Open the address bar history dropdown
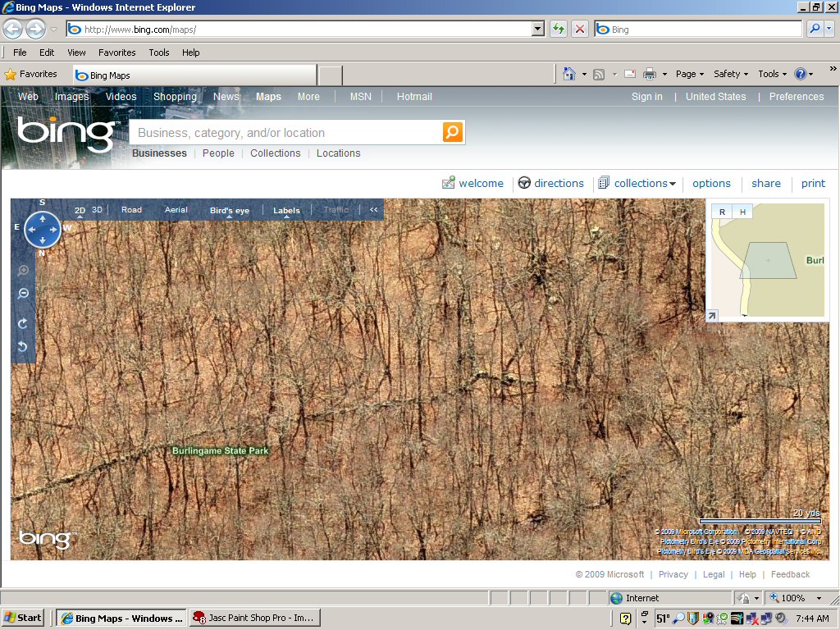Viewport: 840px width, 630px height. [538, 29]
